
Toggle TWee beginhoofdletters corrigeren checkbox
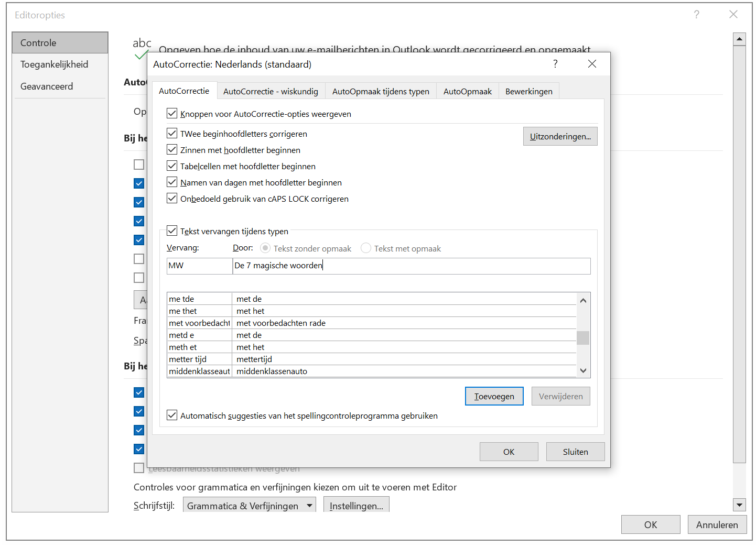[172, 133]
